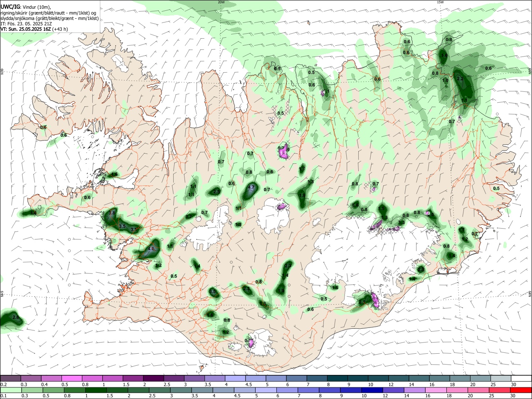Click the light grey 25 swatch in snow legend
The height and width of the screenshot is (399, 532).
[x=500, y=378]
